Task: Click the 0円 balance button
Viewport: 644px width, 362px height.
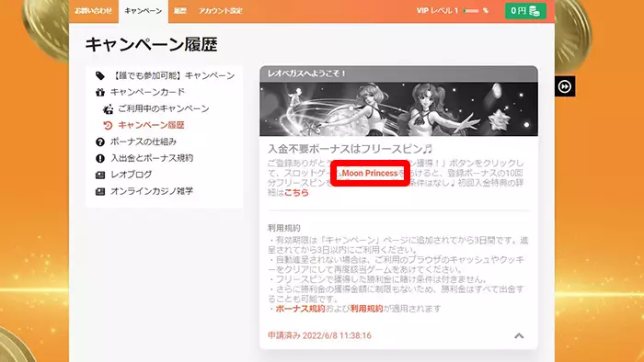Action: click(525, 11)
